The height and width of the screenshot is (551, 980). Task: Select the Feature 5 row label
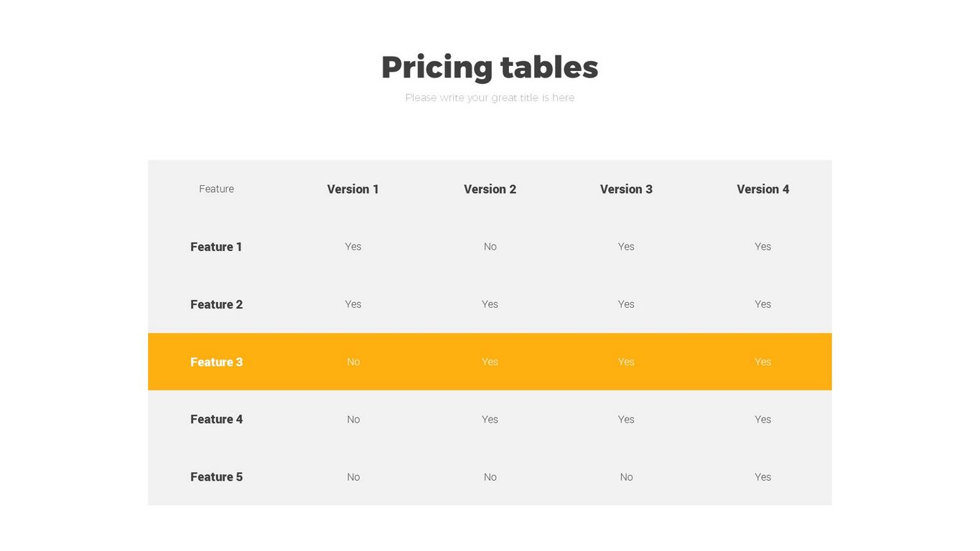pos(216,477)
